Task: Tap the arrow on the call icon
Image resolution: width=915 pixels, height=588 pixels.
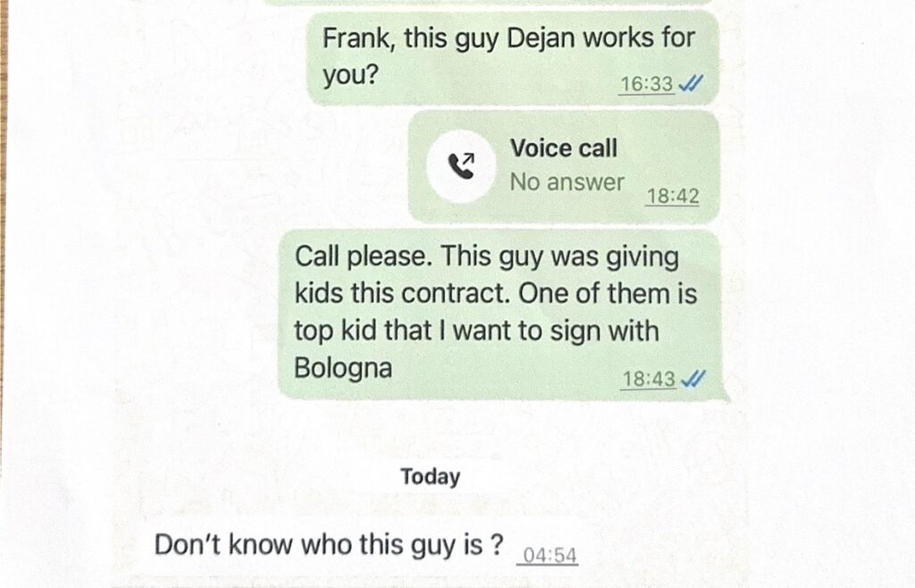Action: [468, 159]
